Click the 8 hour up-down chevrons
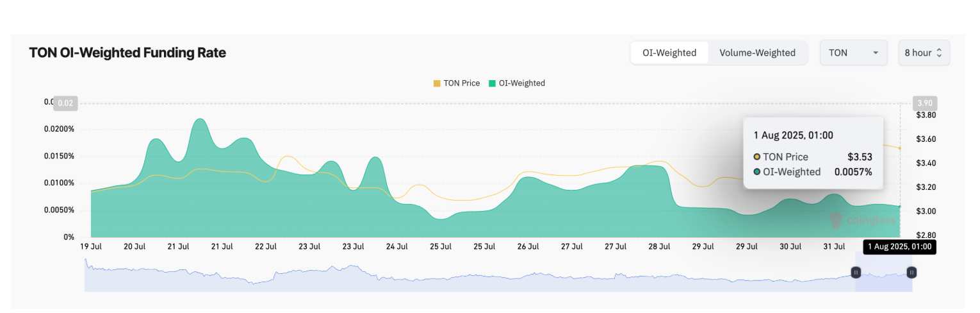The width and height of the screenshot is (980, 313). click(939, 53)
